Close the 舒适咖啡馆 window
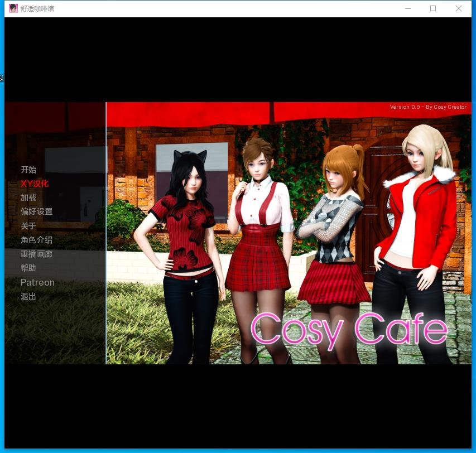 (459, 8)
